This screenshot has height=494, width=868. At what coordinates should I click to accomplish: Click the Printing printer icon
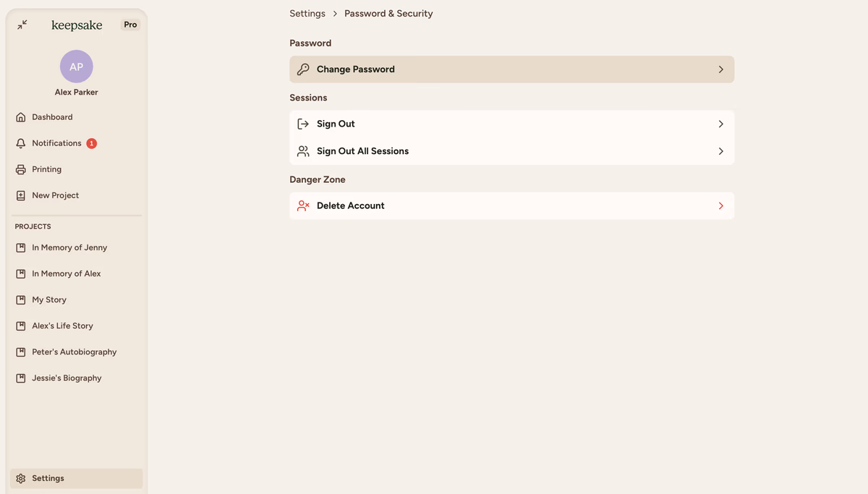[x=21, y=169]
